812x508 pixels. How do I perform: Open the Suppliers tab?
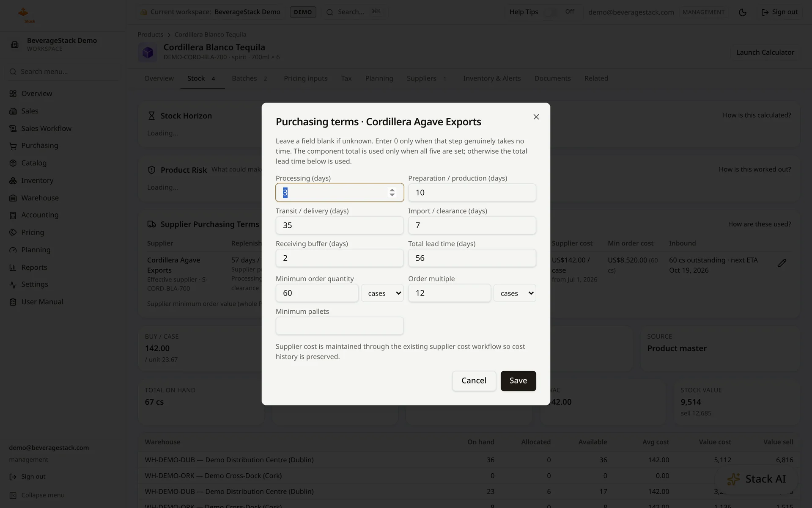(427, 78)
